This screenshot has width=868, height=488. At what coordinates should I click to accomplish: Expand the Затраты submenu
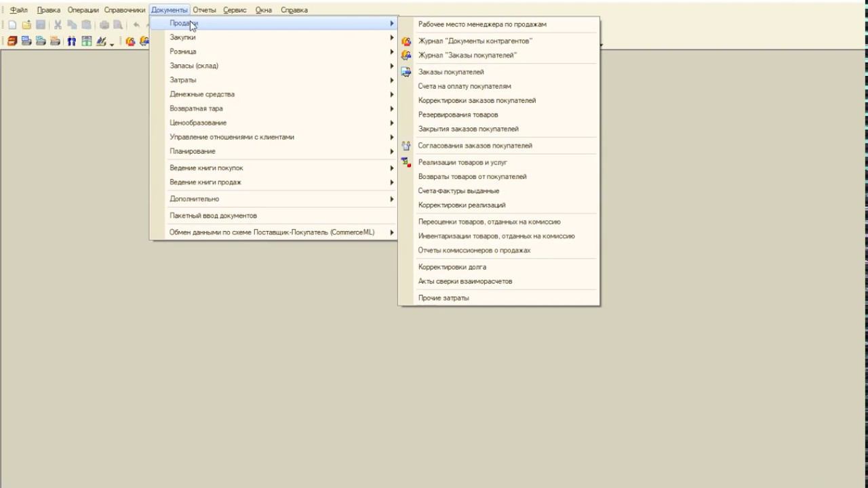(273, 80)
